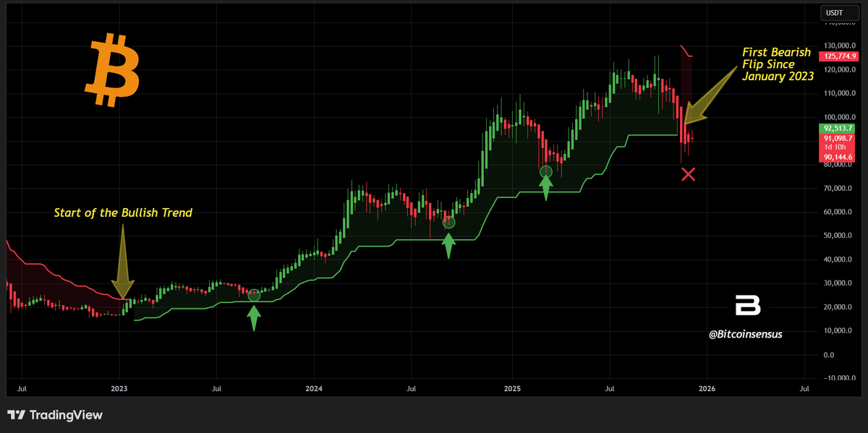Click the 100,000.0 level on price axis
The width and height of the screenshot is (868, 433).
coord(838,117)
